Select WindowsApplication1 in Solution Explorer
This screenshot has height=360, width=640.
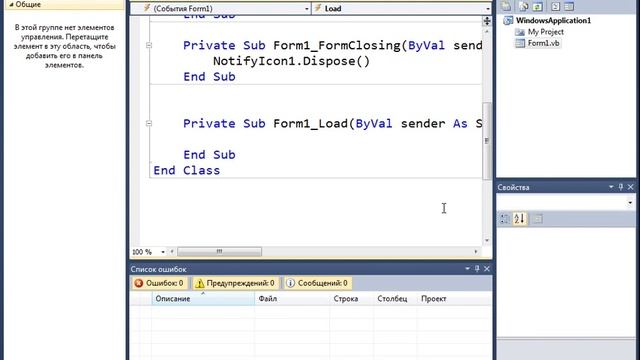(553, 20)
